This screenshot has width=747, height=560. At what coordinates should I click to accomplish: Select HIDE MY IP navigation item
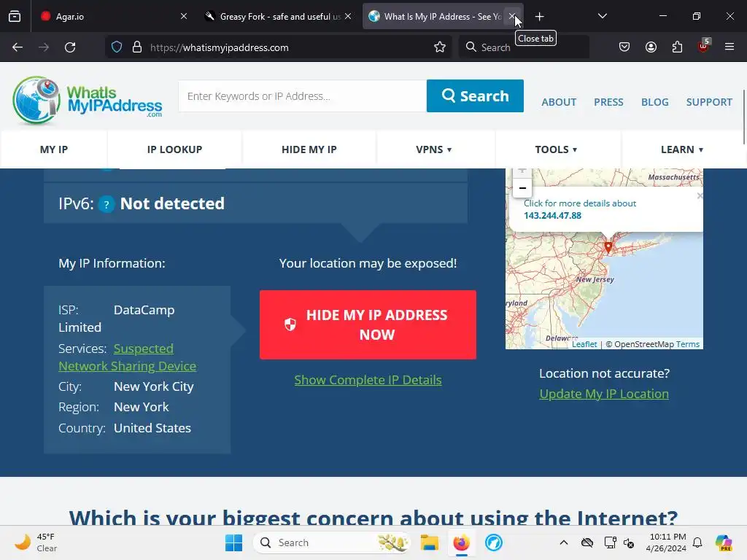[x=309, y=149]
